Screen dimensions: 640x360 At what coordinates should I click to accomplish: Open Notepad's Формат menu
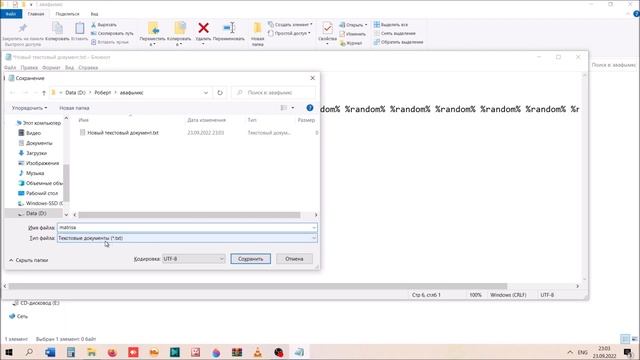pos(51,67)
